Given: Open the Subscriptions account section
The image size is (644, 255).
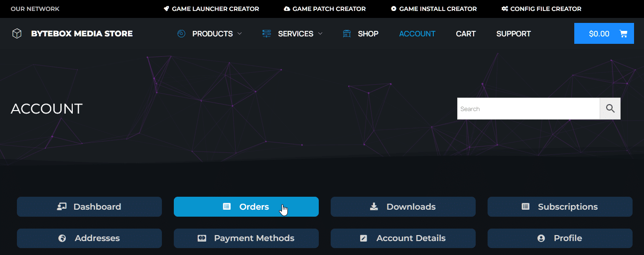Looking at the screenshot, I should coord(560,207).
